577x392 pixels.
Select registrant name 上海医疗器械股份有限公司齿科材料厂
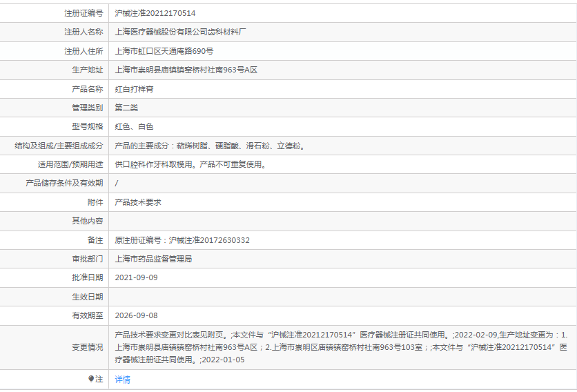click(180, 32)
